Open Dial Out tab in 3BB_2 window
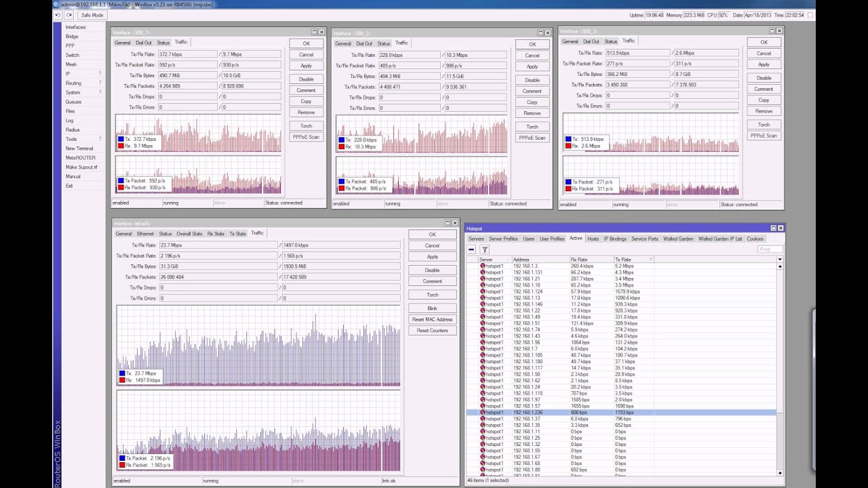This screenshot has height=488, width=868. (x=365, y=43)
